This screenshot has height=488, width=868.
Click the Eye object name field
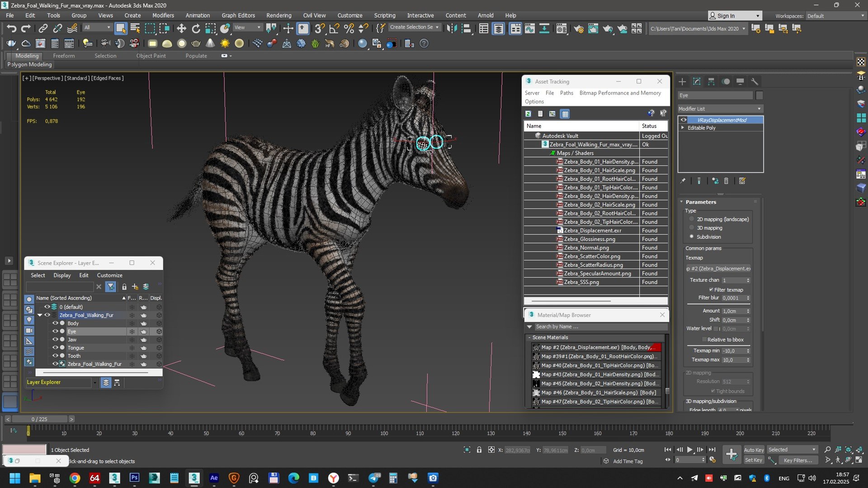pos(715,95)
